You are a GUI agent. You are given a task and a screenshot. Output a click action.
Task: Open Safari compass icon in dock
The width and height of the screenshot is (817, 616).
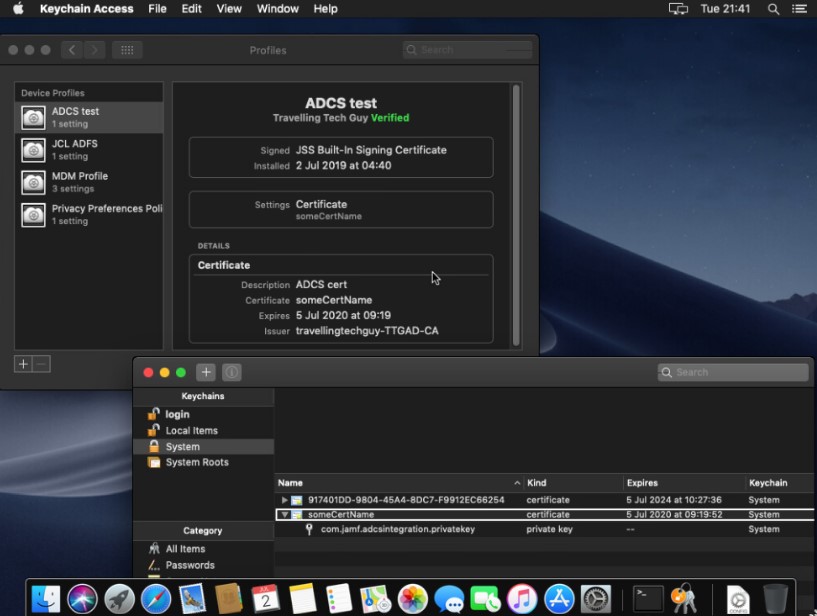pos(156,599)
